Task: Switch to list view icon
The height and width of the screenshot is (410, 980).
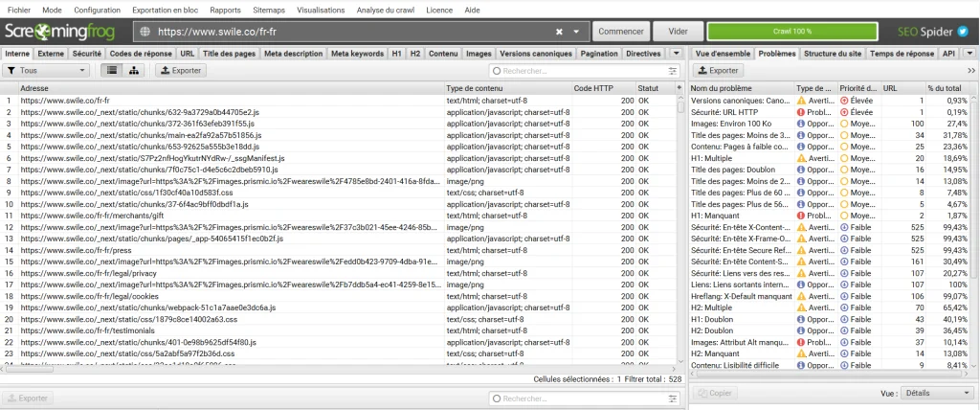Action: coord(112,71)
